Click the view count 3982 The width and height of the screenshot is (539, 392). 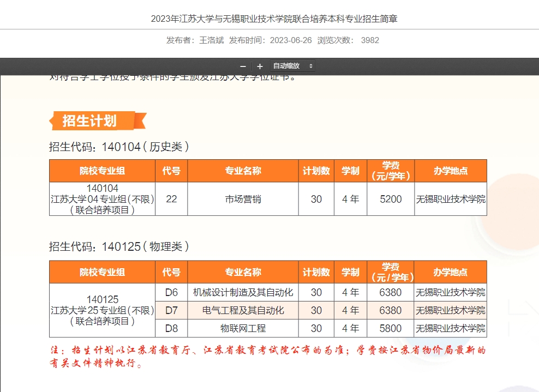[370, 40]
